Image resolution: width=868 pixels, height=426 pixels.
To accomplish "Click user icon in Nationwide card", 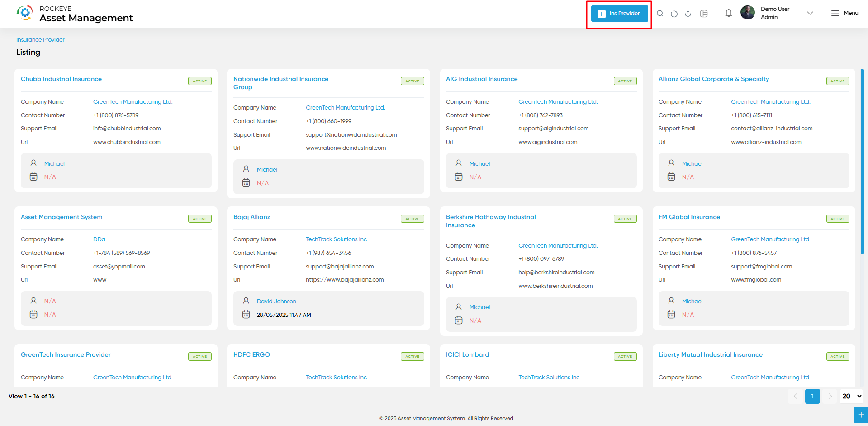I will click(x=246, y=169).
